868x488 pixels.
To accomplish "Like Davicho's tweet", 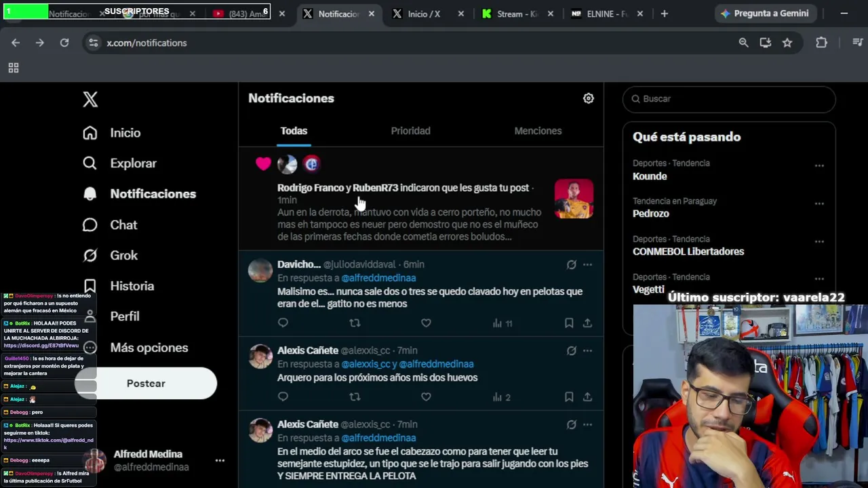I will [426, 323].
